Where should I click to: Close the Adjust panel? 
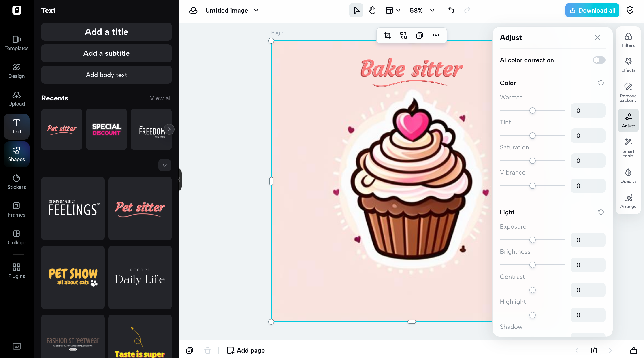[x=597, y=38]
